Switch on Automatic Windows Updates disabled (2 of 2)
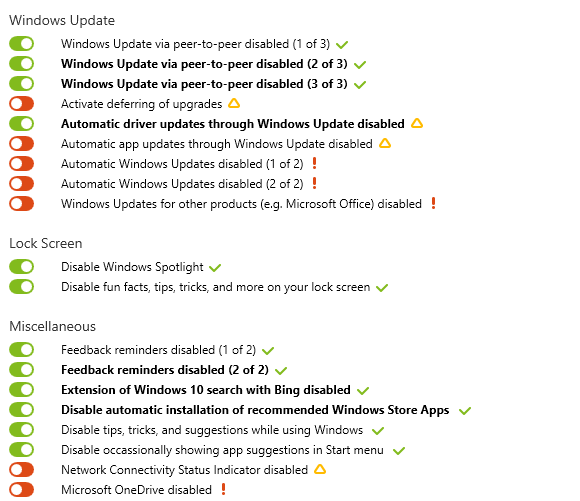 (x=21, y=184)
